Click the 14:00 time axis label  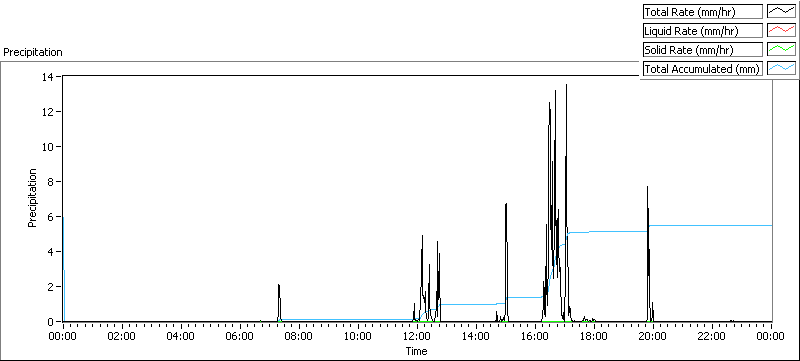pyautogui.click(x=476, y=336)
